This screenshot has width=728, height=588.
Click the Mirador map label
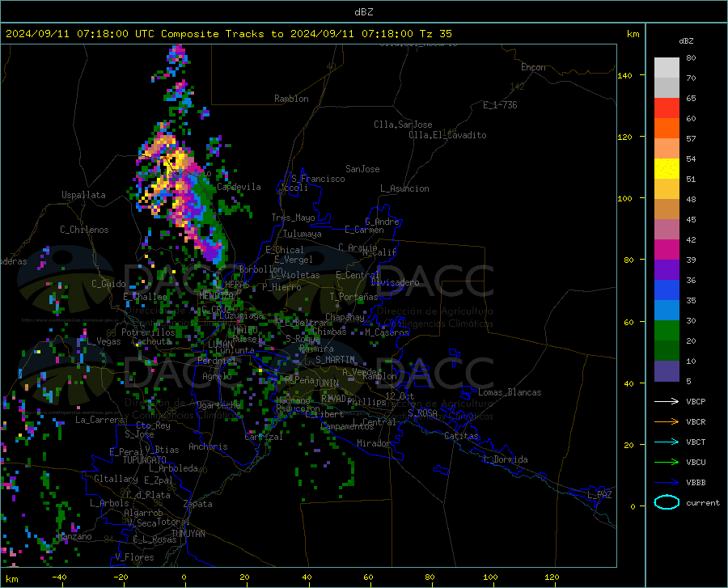373,443
